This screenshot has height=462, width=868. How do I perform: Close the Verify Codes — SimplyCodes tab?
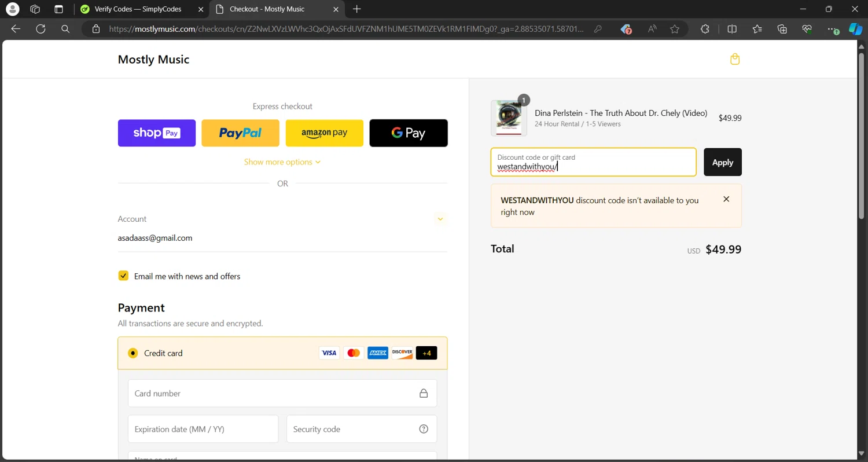pos(201,9)
